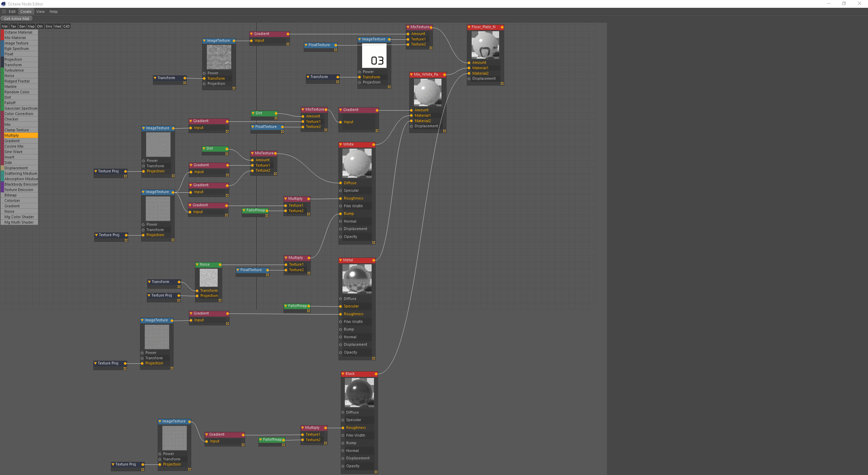This screenshot has width=868, height=475.
Task: Click resize handle of Floor_Plate_N node
Action: 502,83
